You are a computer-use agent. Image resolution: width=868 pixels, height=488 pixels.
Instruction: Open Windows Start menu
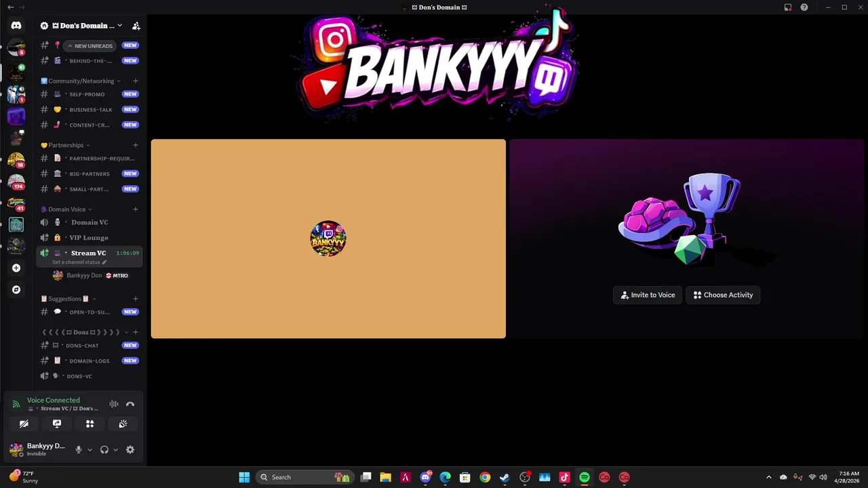(244, 477)
